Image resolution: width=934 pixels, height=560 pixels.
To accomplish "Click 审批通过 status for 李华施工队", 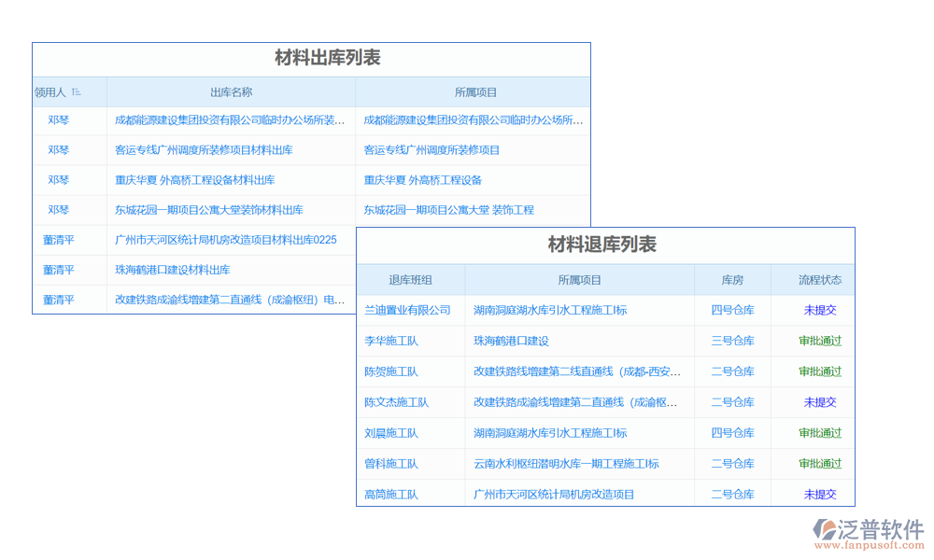I will (819, 341).
